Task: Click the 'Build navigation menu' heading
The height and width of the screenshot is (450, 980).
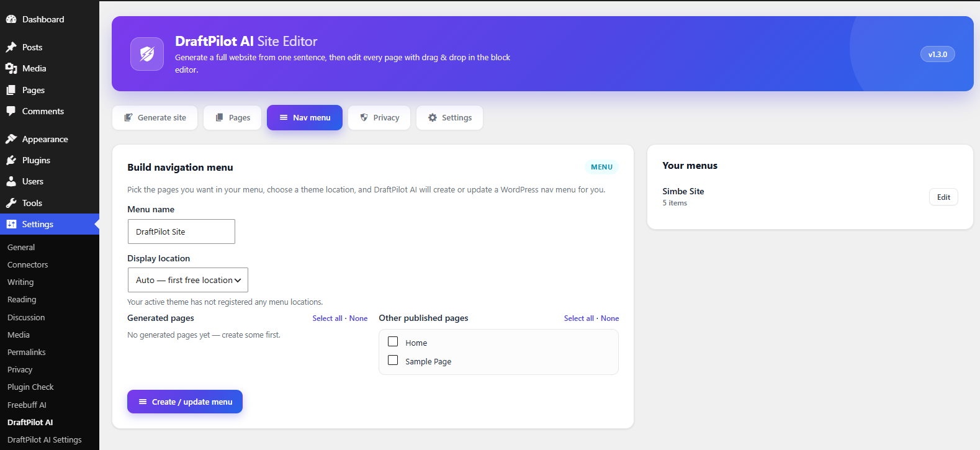Action: pos(181,168)
